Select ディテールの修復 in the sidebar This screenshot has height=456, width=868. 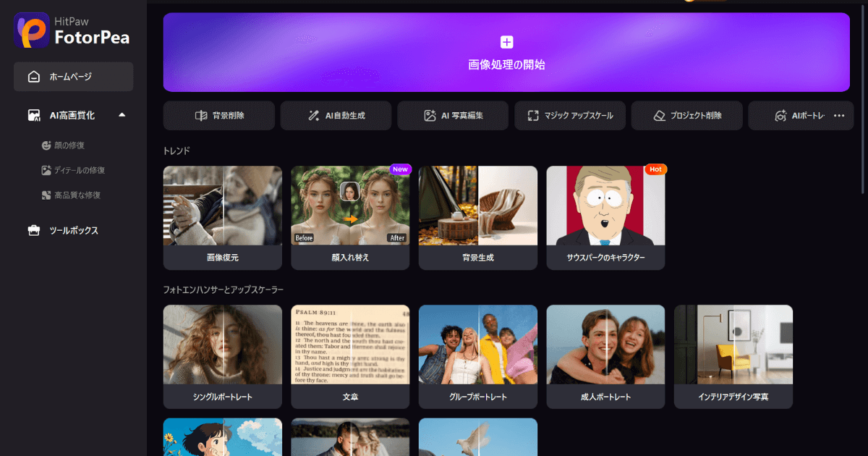click(79, 170)
